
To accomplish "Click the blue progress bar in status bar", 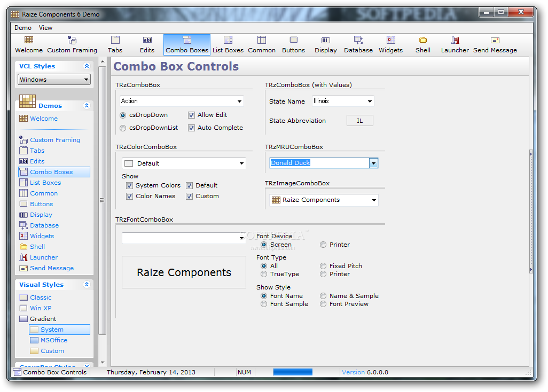I will pyautogui.click(x=293, y=372).
